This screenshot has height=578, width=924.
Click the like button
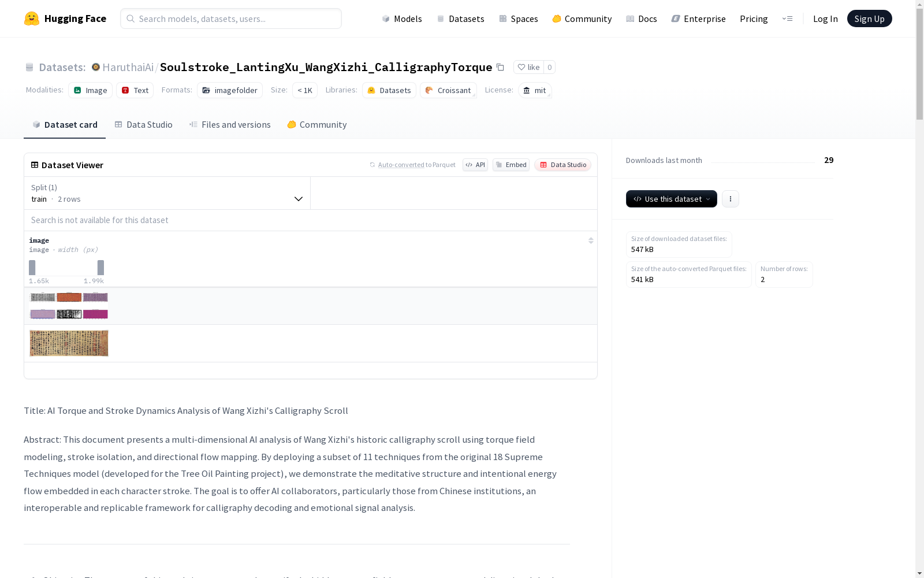click(528, 67)
